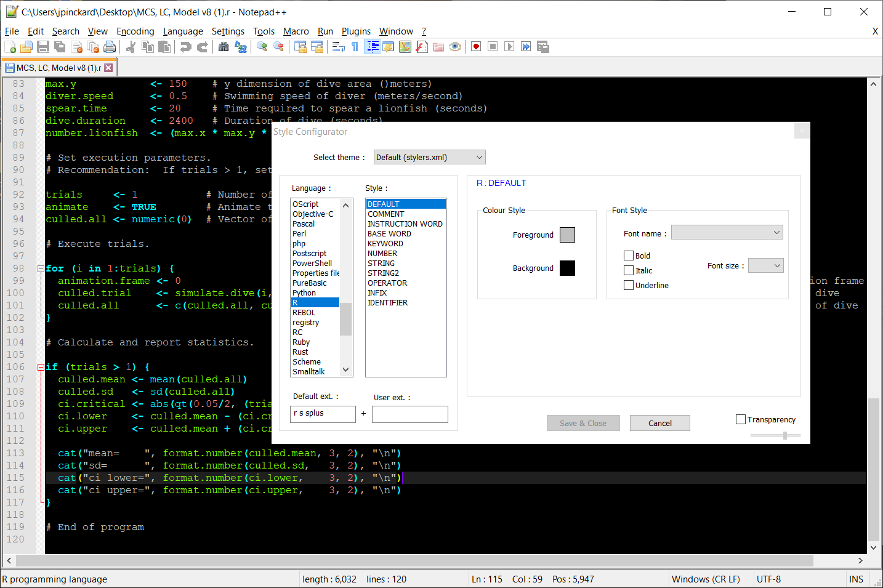Toggle Show All Characters pilcrow icon
883x588 pixels.
coord(355,47)
